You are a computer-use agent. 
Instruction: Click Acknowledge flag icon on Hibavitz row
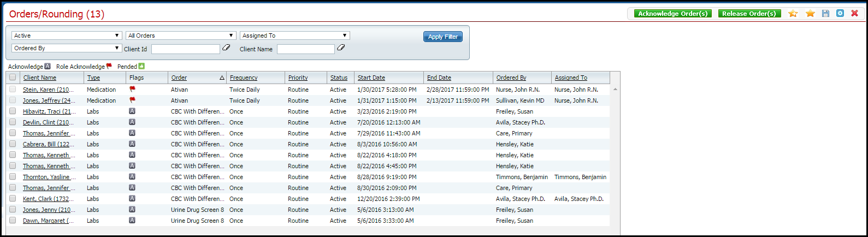coord(132,111)
